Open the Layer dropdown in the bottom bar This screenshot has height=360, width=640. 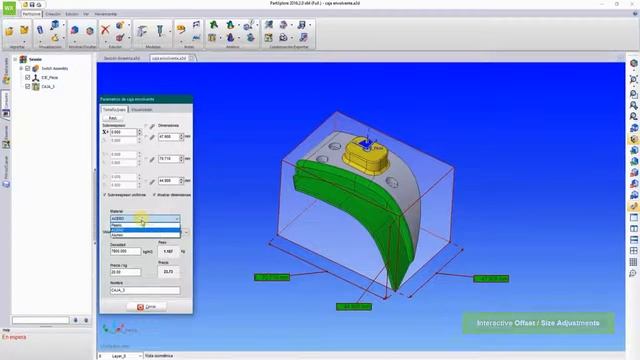[140, 356]
